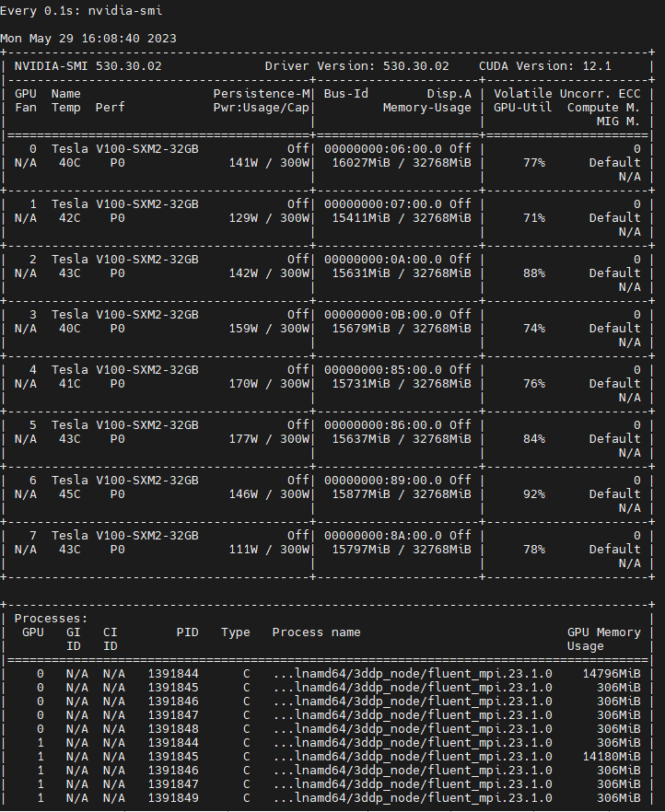Click the 'GPU-Util' column header

point(522,108)
